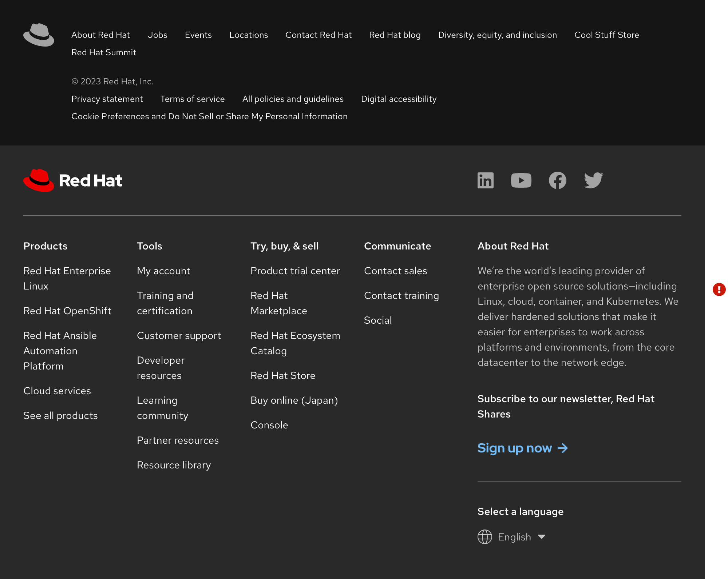728x579 pixels.
Task: Open Contact sales under Communicate
Action: pos(395,271)
